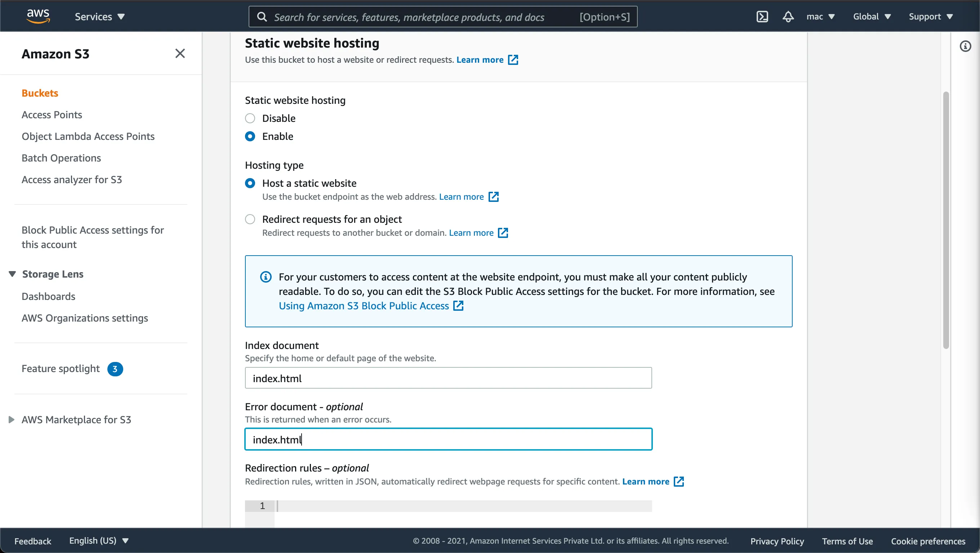Click the Feature spotlight badge 3

point(115,369)
